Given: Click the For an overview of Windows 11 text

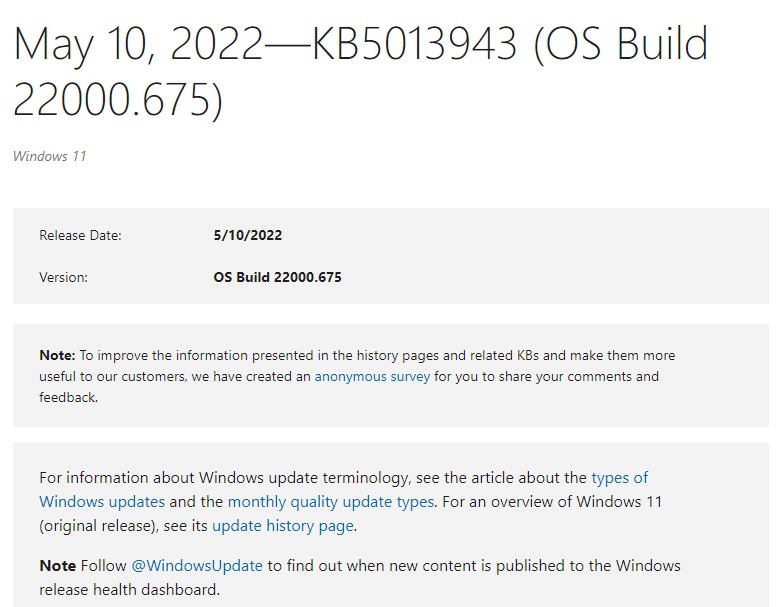Looking at the screenshot, I should [550, 501].
